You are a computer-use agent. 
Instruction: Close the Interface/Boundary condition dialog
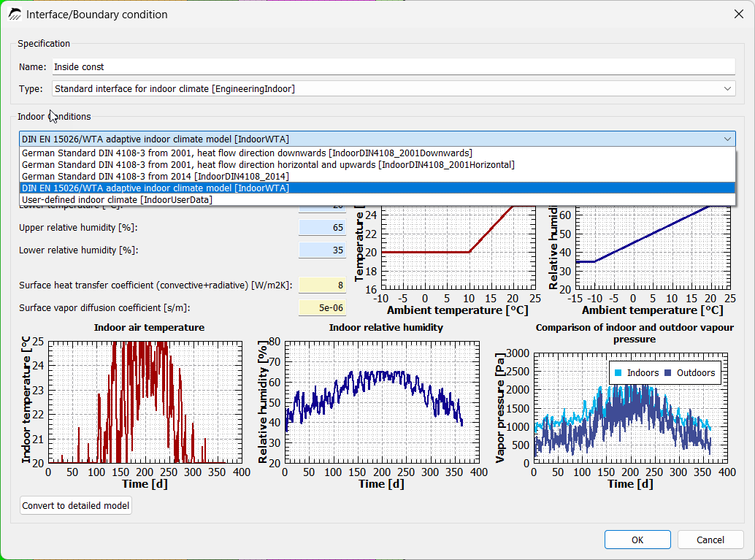pos(739,15)
